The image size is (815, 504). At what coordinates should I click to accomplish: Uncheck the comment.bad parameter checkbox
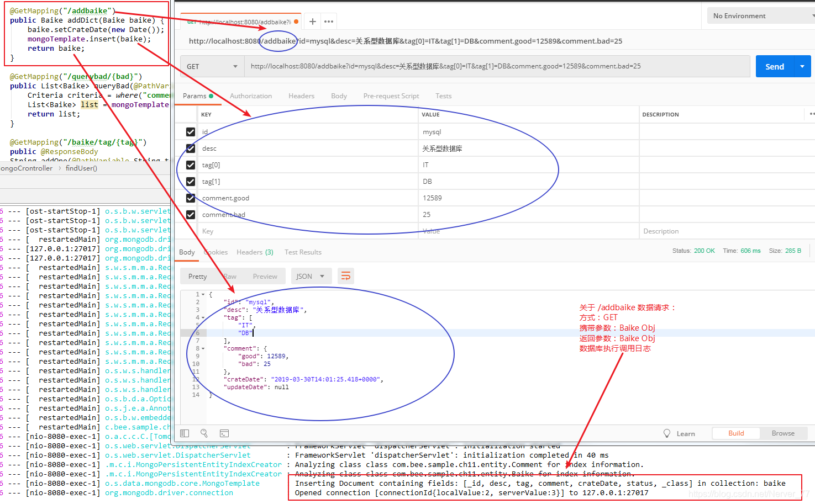click(191, 215)
